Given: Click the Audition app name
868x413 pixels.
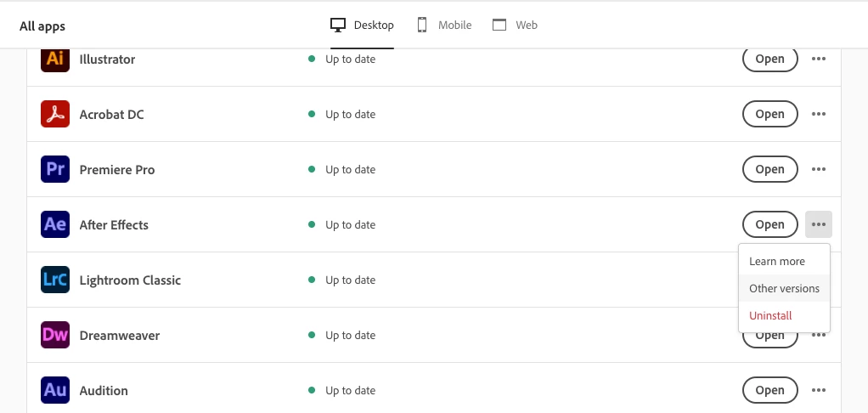Looking at the screenshot, I should (104, 391).
